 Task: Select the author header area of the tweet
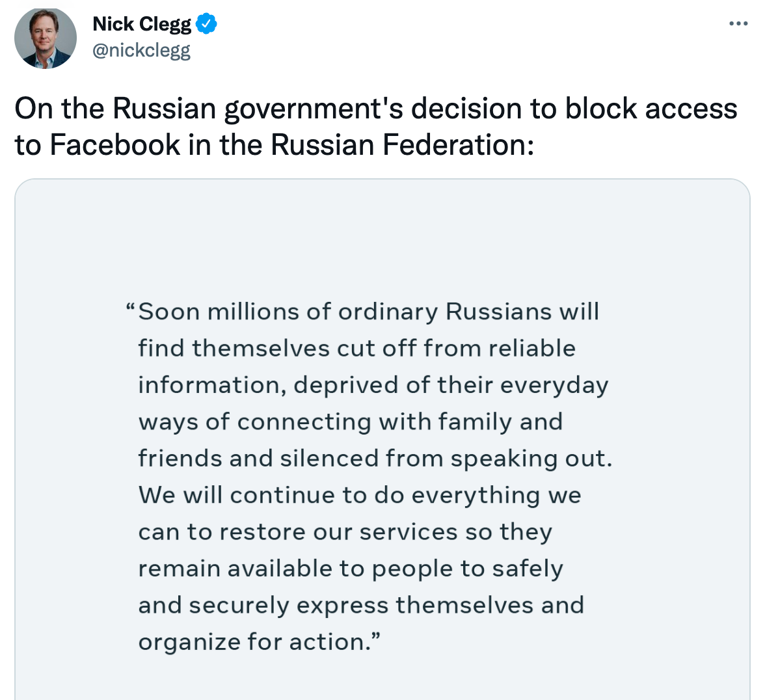point(141,36)
